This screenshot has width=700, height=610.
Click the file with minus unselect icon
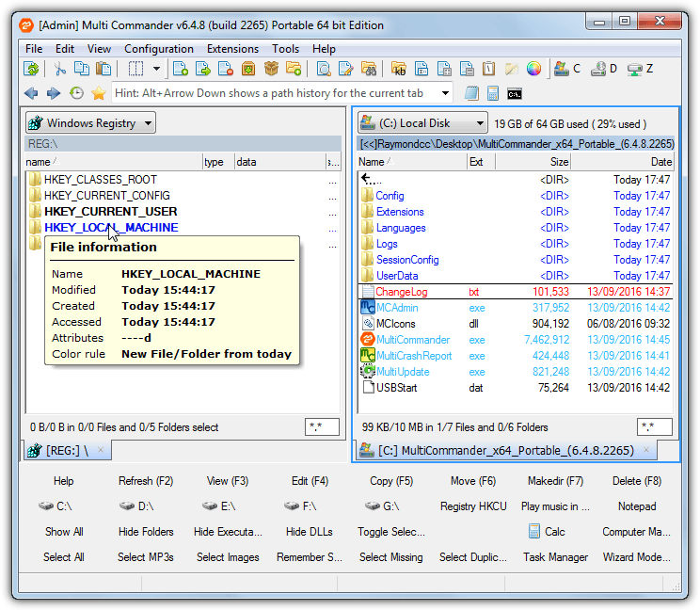tap(467, 70)
